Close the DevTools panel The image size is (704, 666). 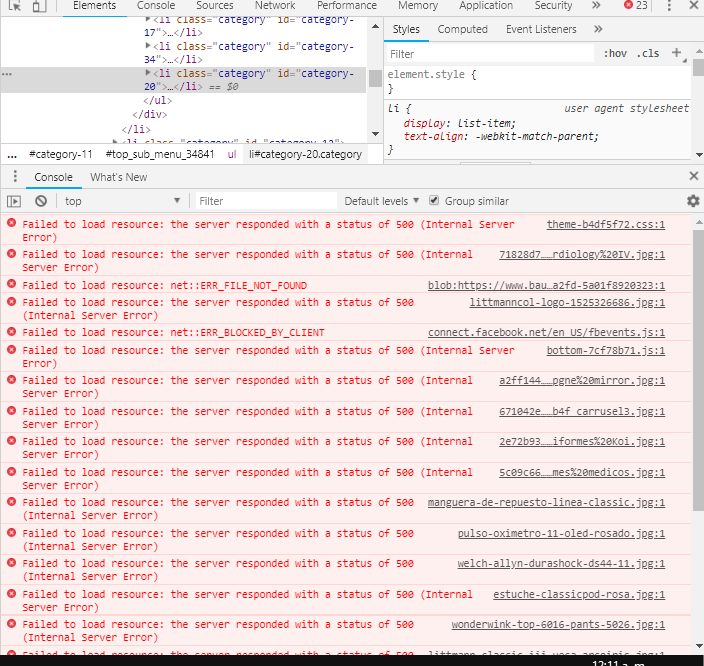(x=694, y=5)
